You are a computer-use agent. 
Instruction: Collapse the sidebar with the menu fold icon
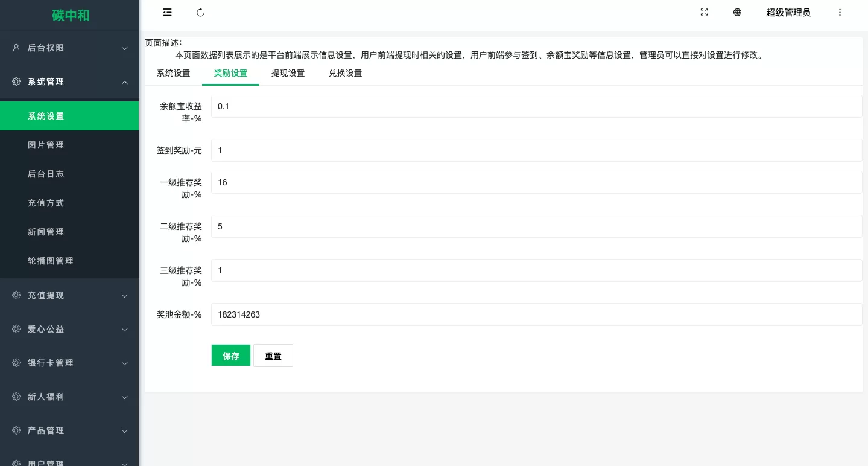167,13
